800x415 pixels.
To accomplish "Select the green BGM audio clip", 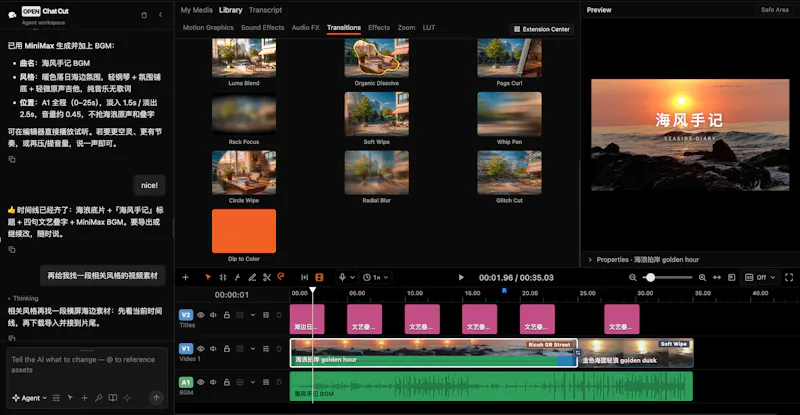I will point(491,386).
